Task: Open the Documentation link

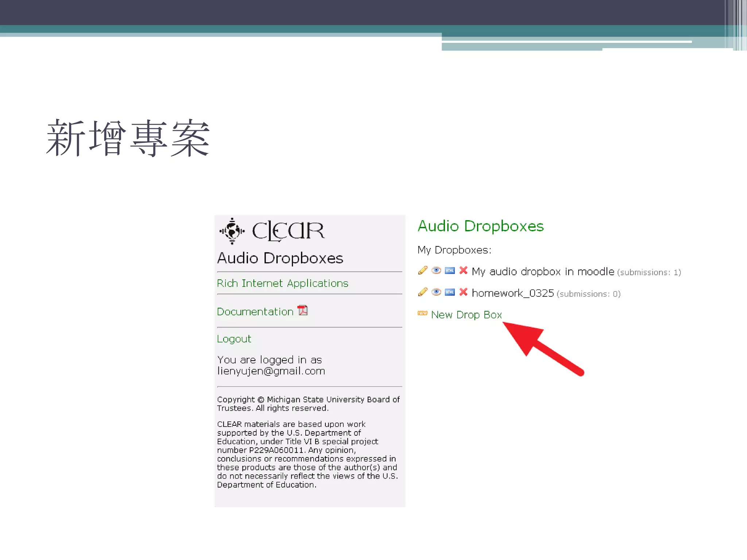Action: 255,312
